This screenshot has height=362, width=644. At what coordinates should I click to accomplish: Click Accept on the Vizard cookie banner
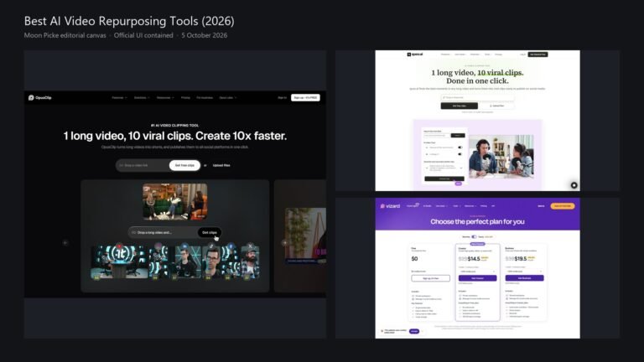414,331
